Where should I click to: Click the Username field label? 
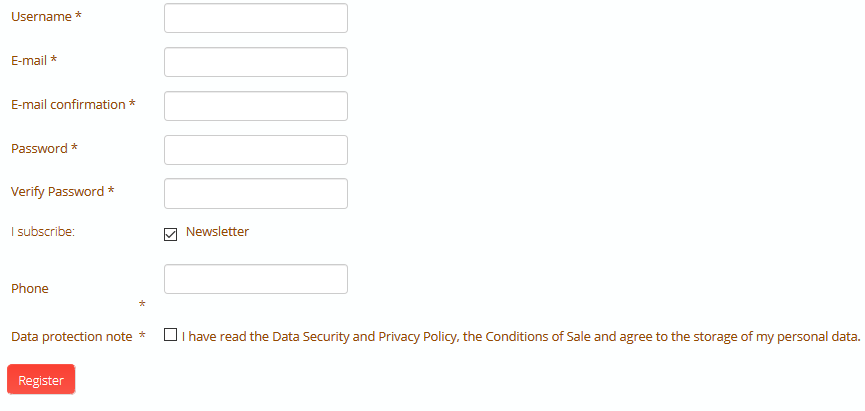tap(41, 17)
